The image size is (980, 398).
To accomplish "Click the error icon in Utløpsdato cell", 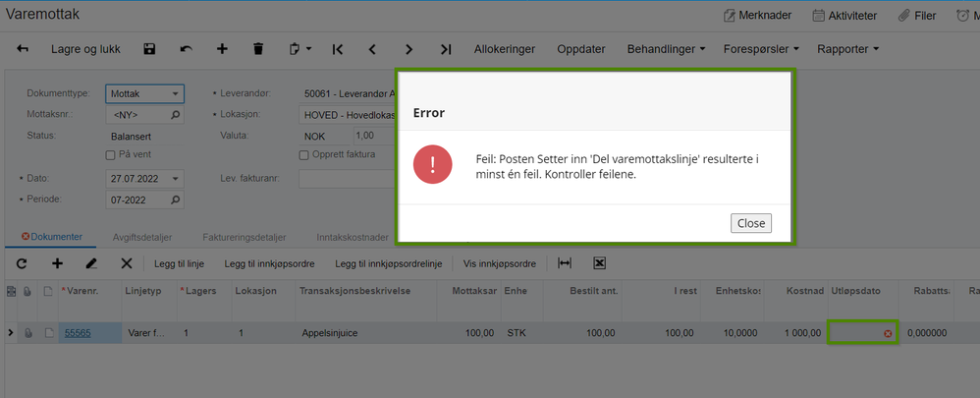I will click(888, 333).
